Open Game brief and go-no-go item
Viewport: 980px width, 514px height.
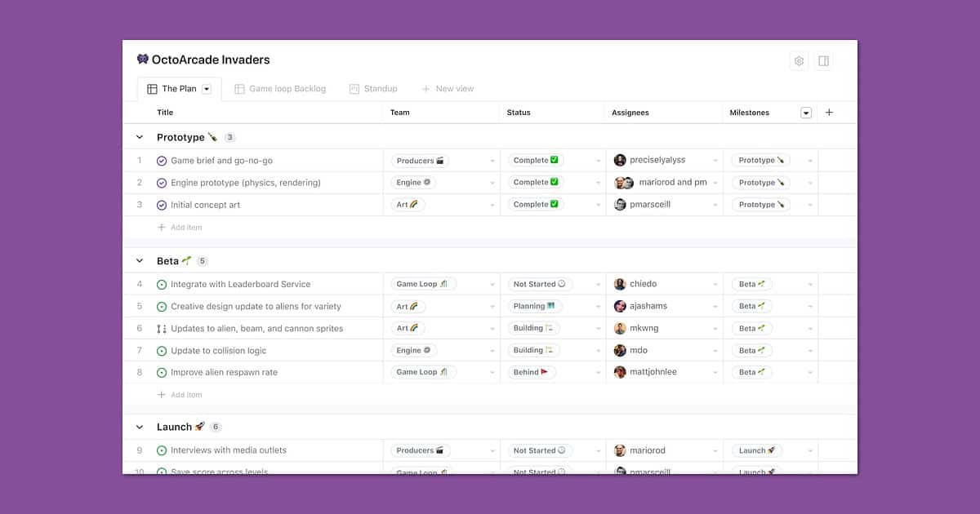pyautogui.click(x=221, y=161)
